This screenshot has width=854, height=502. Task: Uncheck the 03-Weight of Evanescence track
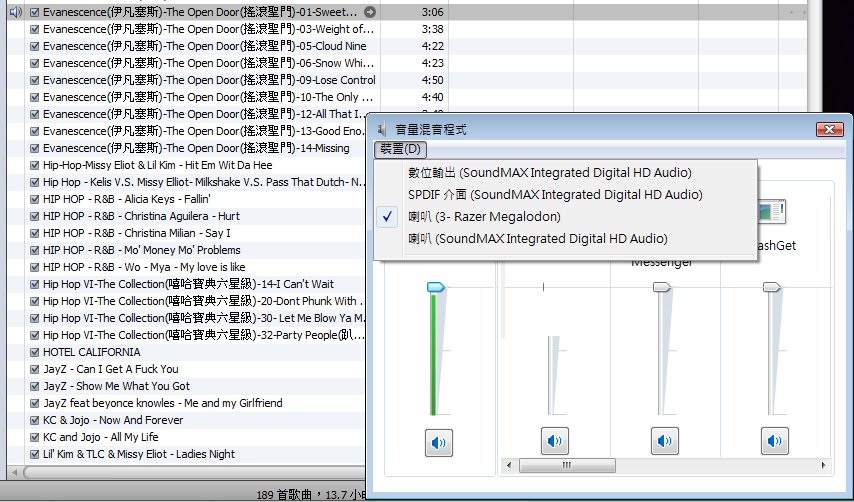35,29
